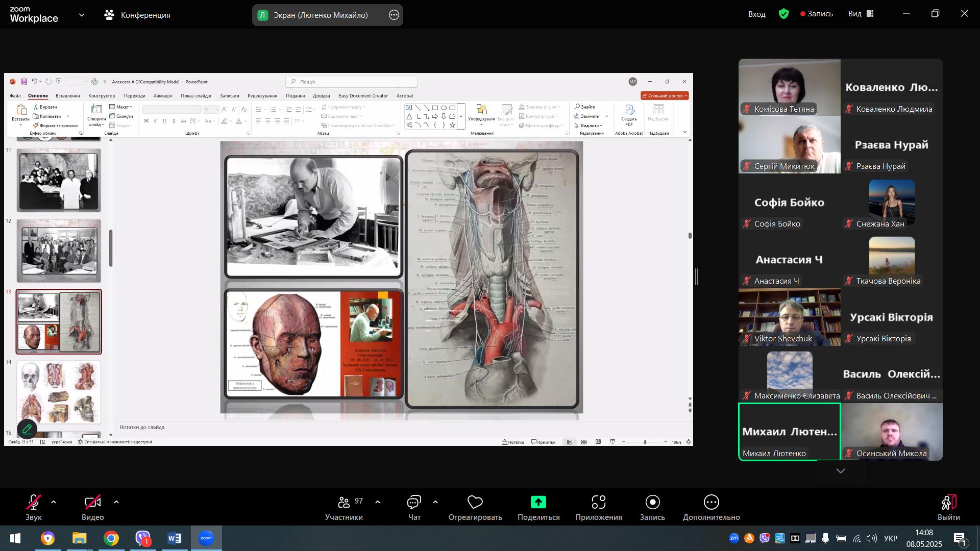Viewport: 980px width, 551px height.
Task: Click the Отреагировать heart icon
Action: pos(475,503)
